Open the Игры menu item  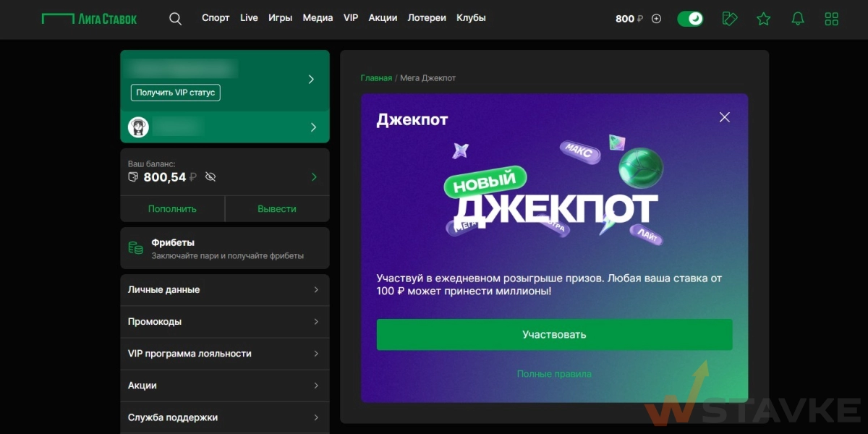280,18
